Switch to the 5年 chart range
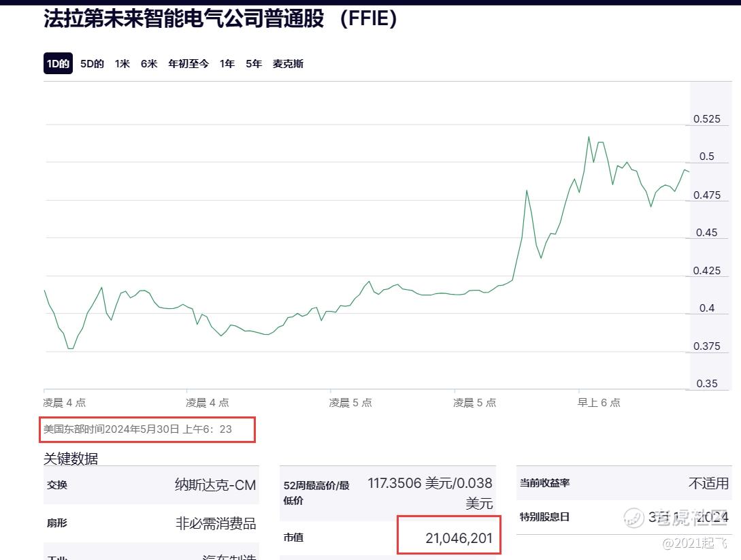The width and height of the screenshot is (741, 560). [254, 64]
